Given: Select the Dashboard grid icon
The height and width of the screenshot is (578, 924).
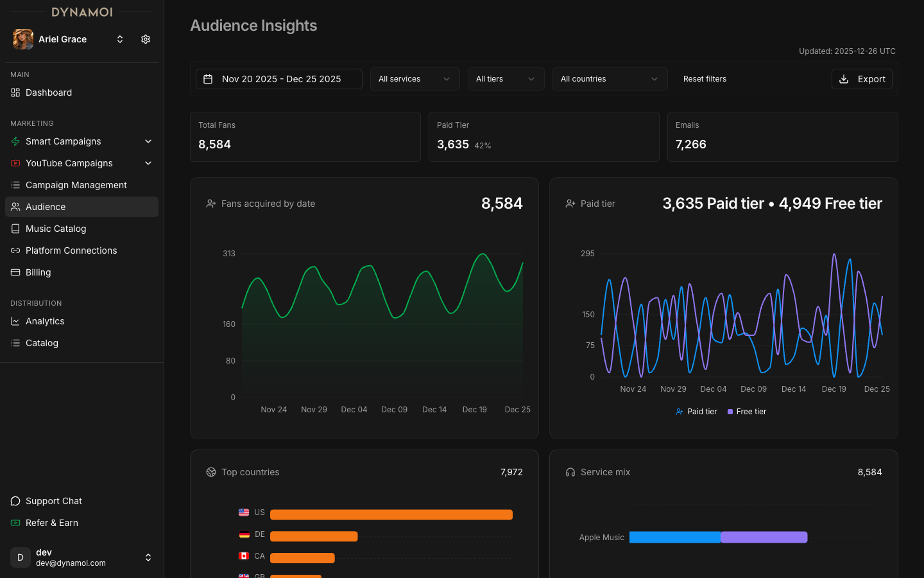Looking at the screenshot, I should (x=15, y=92).
